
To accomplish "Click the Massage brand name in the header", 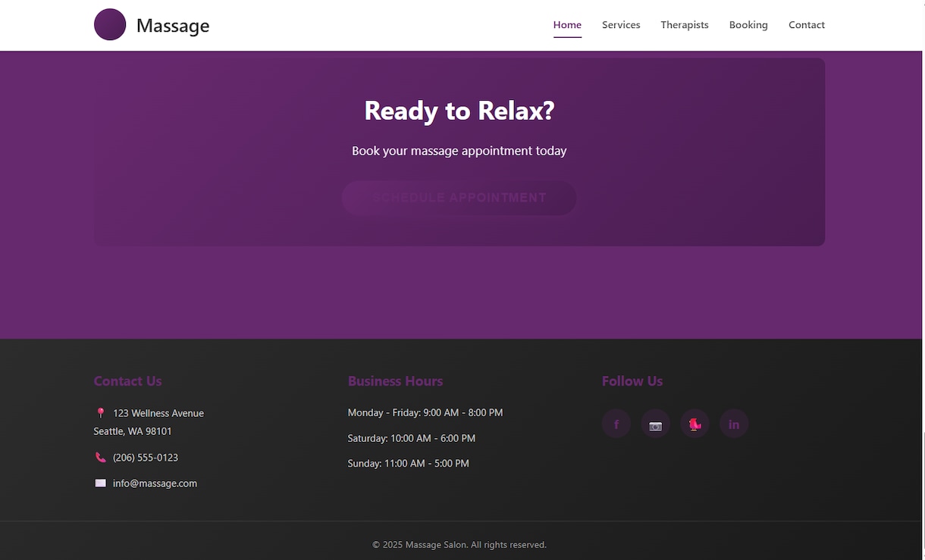I will (173, 26).
